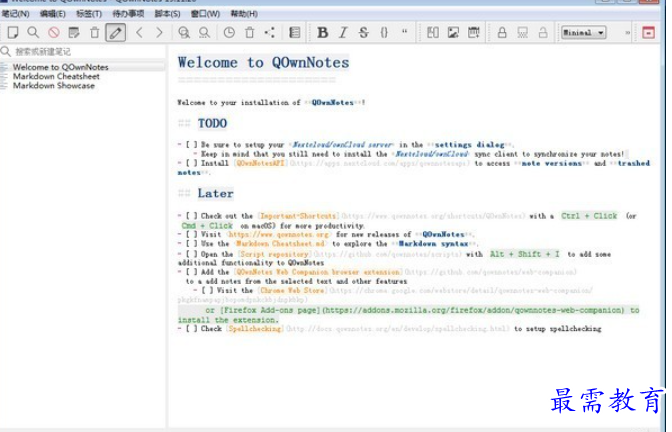
Task: Insert image using the picture icon
Action: tap(453, 33)
